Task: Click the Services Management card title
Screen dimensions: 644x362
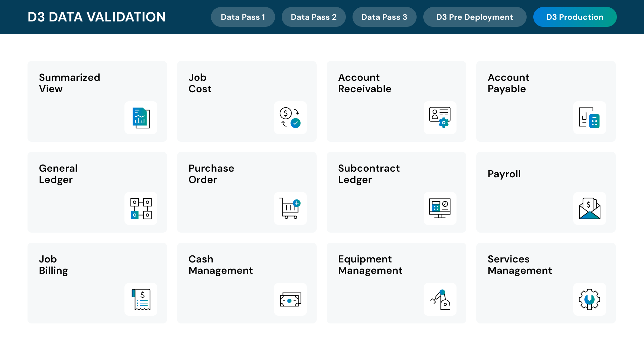Action: (x=520, y=265)
